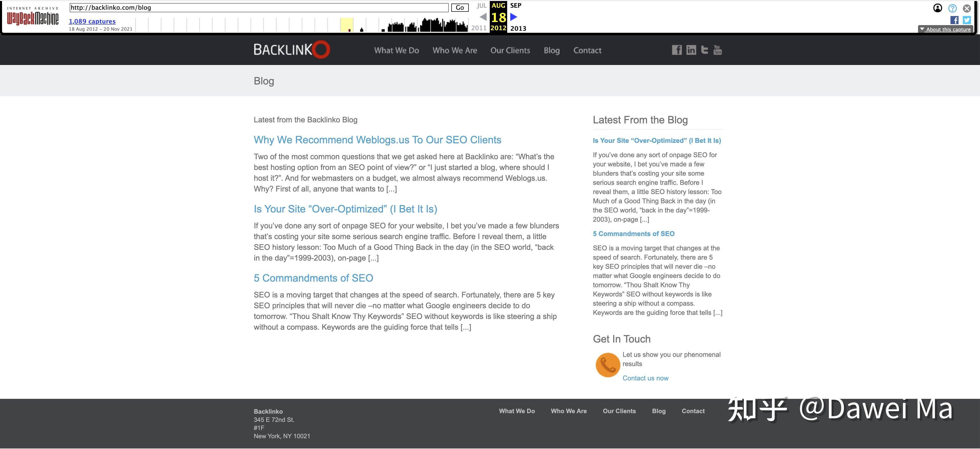Select the 2011 year label
The width and height of the screenshot is (980, 449).
point(478,28)
